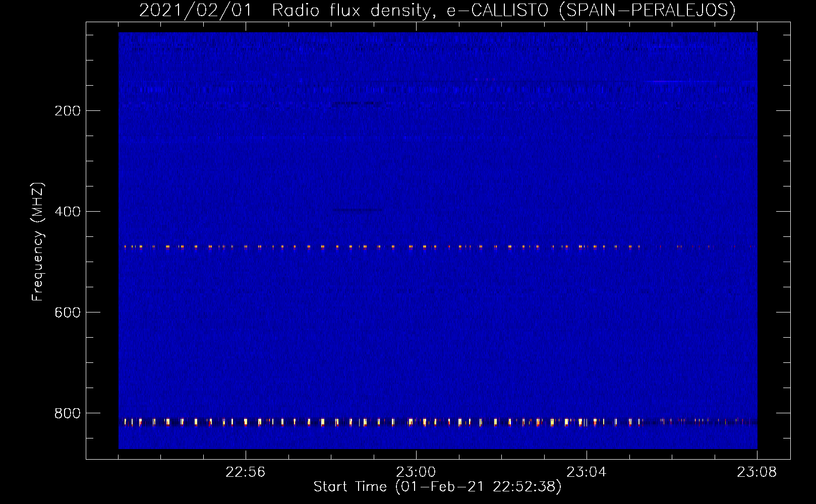Viewport: 816px width, 504px height.
Task: Select the 800 frequency axis label
Action: click(x=68, y=413)
